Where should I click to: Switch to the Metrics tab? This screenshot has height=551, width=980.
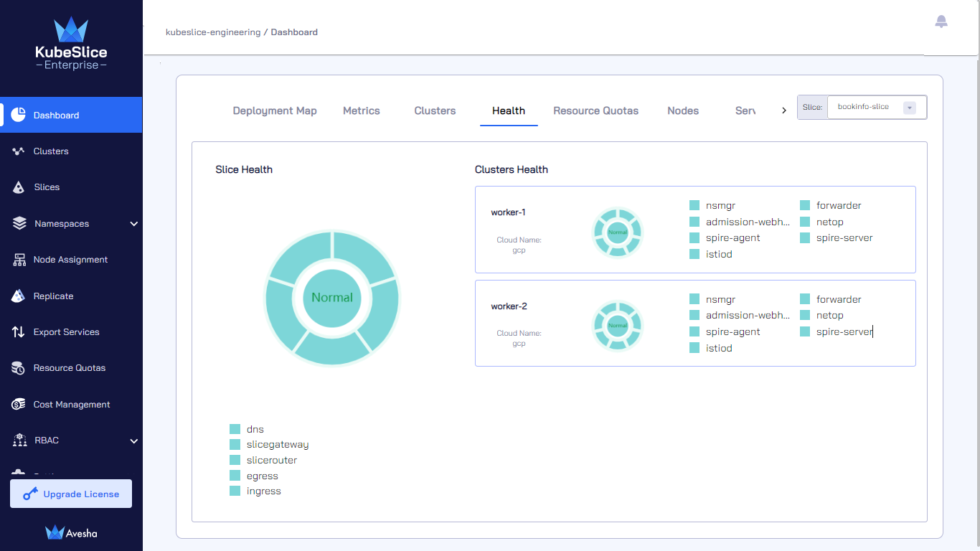tap(362, 110)
